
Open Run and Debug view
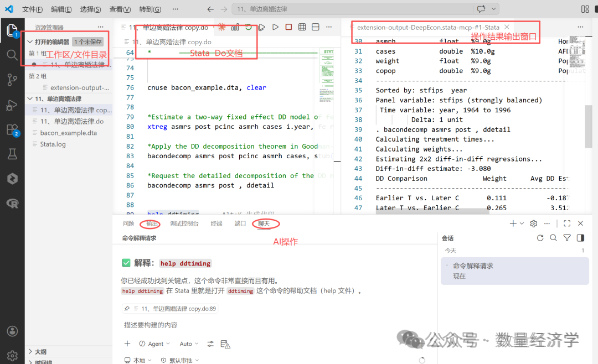(12, 105)
